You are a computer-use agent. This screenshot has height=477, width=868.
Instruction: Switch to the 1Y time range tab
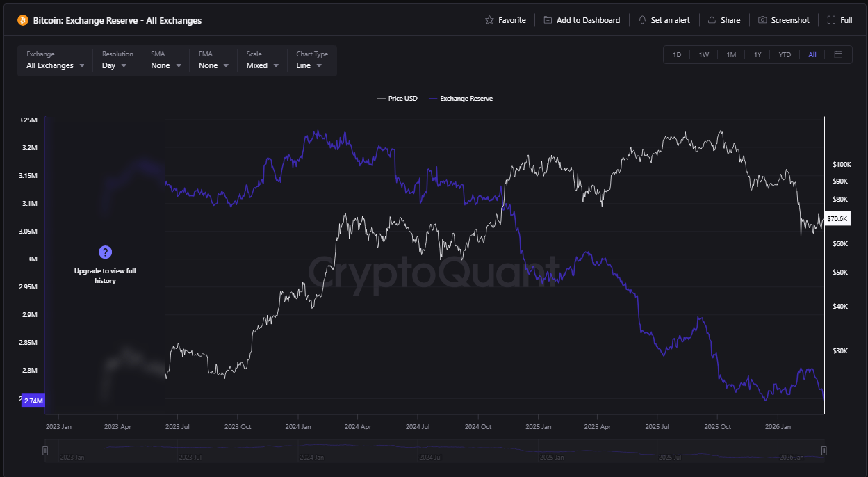click(x=757, y=54)
